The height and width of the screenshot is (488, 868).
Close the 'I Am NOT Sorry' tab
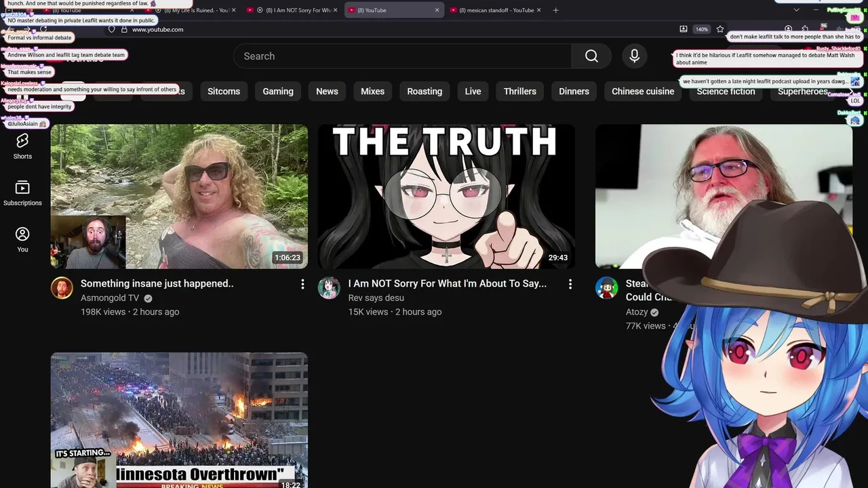click(336, 10)
